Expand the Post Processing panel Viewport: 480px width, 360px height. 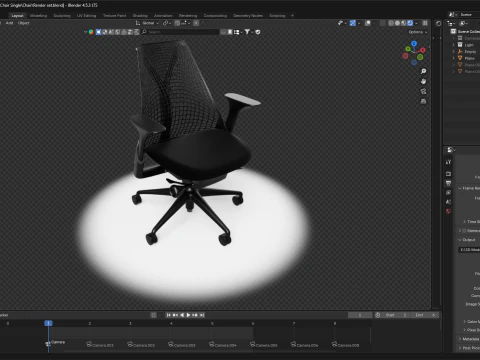(x=460, y=348)
